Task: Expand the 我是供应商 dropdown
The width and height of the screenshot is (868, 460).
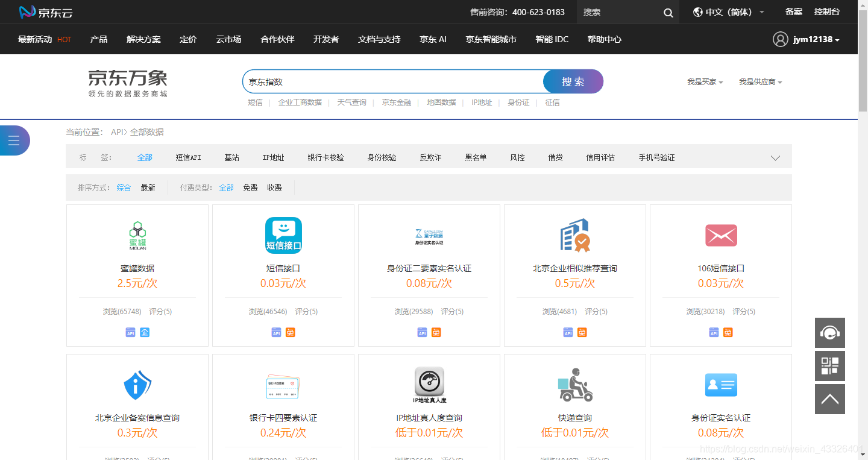Action: coord(760,82)
